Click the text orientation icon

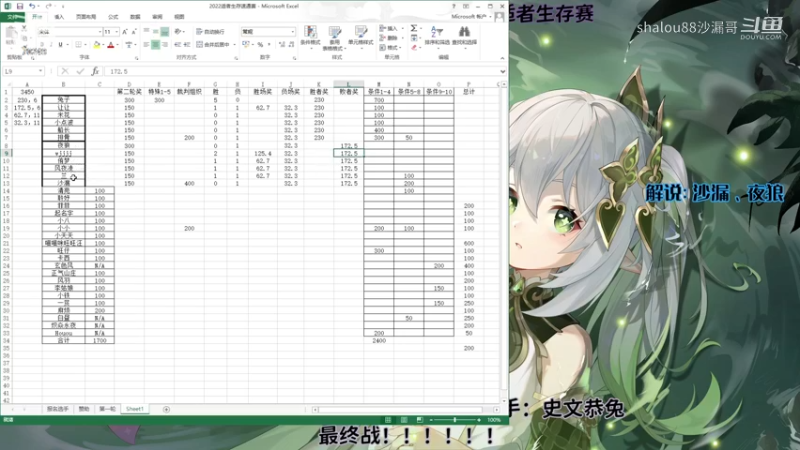(178, 32)
